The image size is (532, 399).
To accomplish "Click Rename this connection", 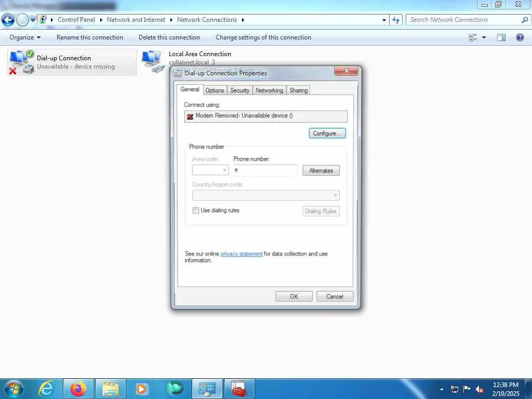I will 90,37.
